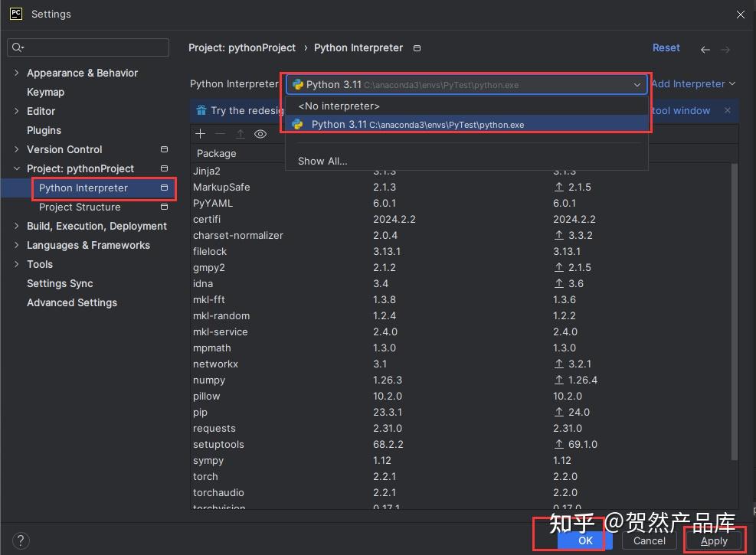Click the Apply button
This screenshot has width=756, height=555.
(714, 540)
